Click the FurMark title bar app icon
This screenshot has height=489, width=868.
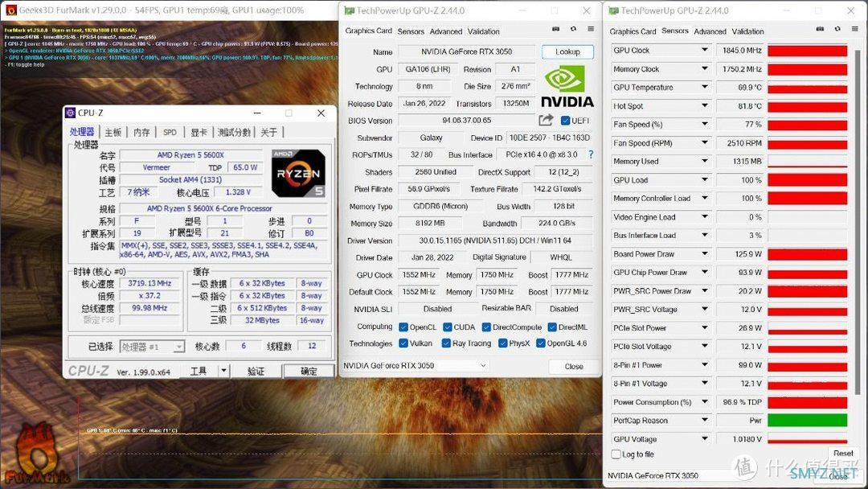point(11,10)
